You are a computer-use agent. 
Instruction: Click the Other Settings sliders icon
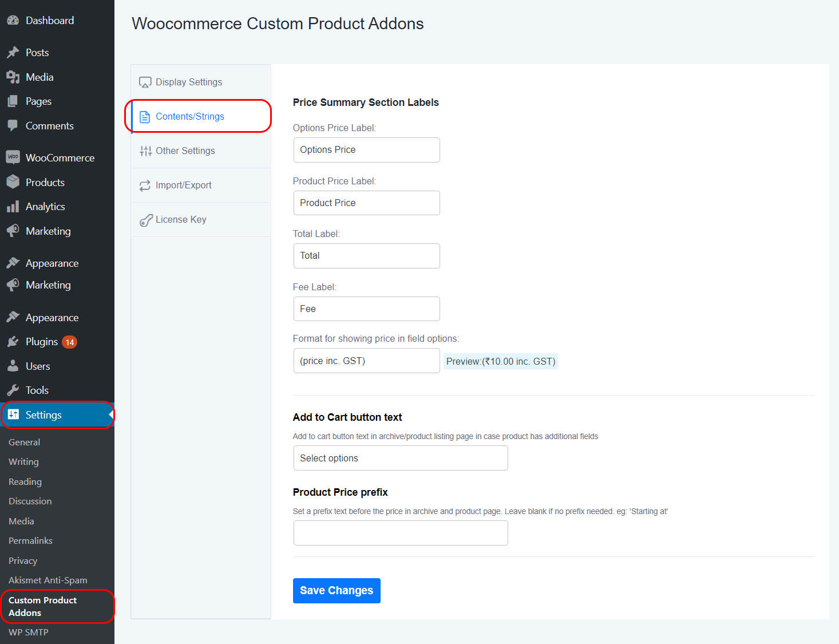146,151
